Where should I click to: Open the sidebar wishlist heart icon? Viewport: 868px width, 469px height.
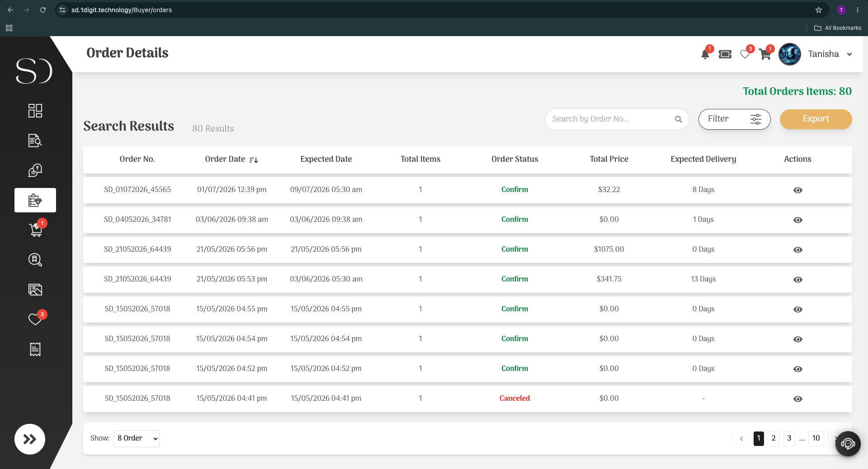pos(36,319)
